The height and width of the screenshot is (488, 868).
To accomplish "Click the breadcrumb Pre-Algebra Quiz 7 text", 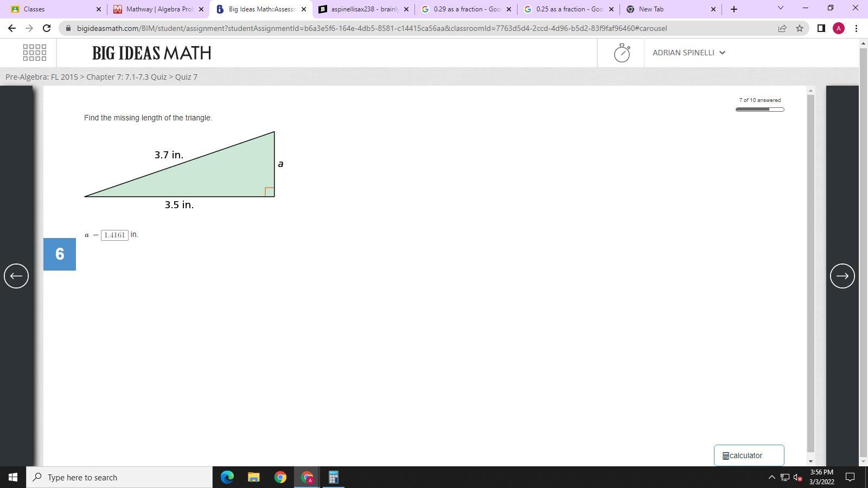I will [101, 77].
